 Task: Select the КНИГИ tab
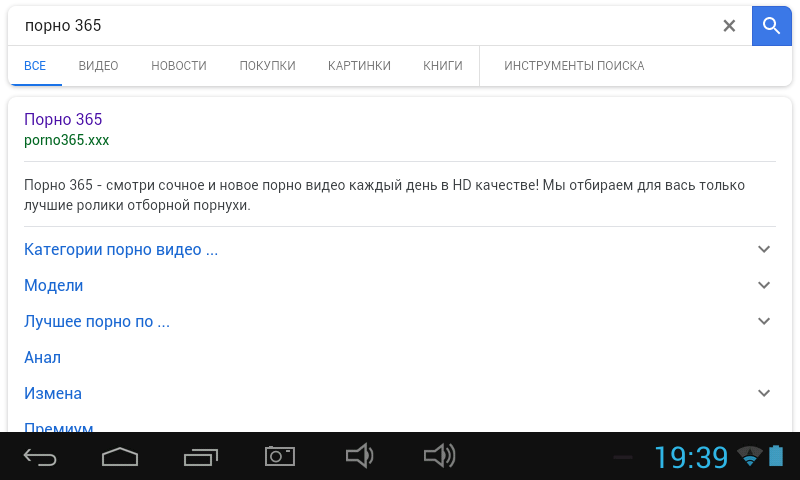[x=442, y=66]
